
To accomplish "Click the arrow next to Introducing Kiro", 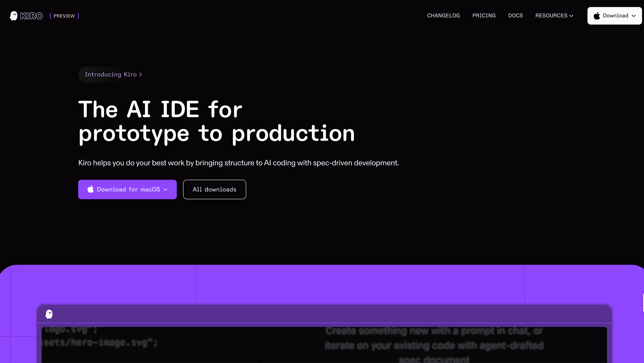I will tap(141, 74).
